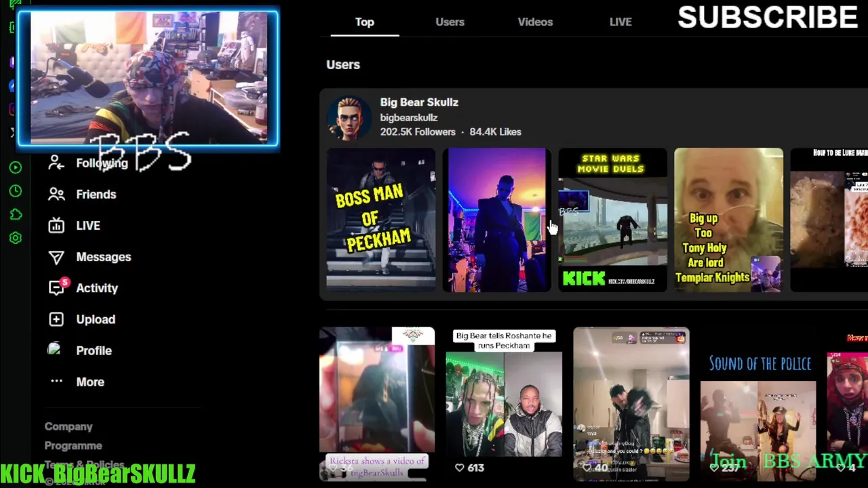The height and width of the screenshot is (488, 868).
Task: Open the purple-lit room suit video thumbnail
Action: 497,220
